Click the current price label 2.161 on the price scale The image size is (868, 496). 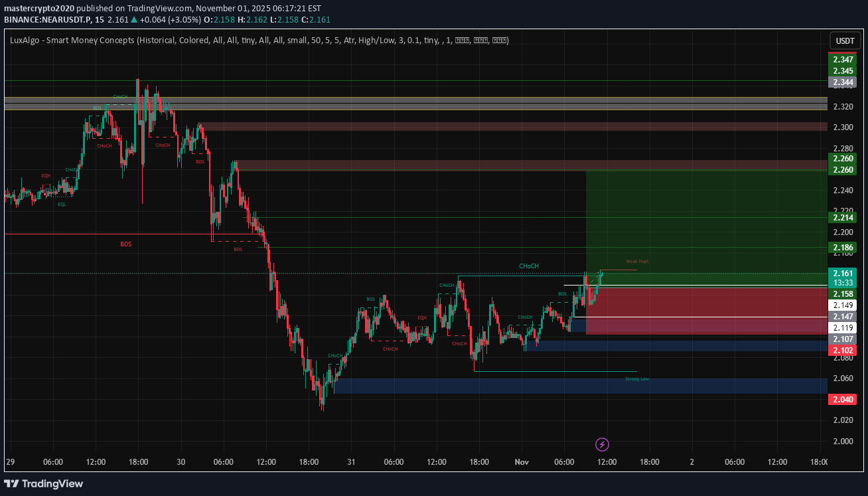(842, 273)
